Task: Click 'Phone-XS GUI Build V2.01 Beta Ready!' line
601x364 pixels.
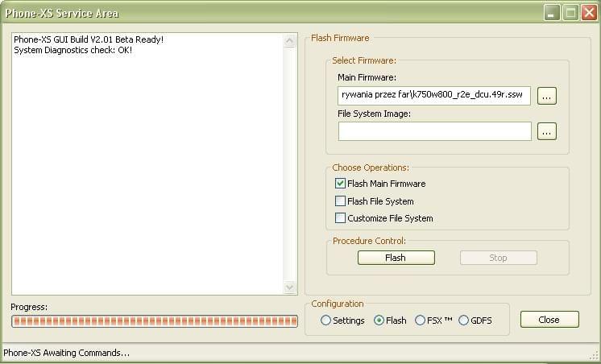Action: click(89, 39)
